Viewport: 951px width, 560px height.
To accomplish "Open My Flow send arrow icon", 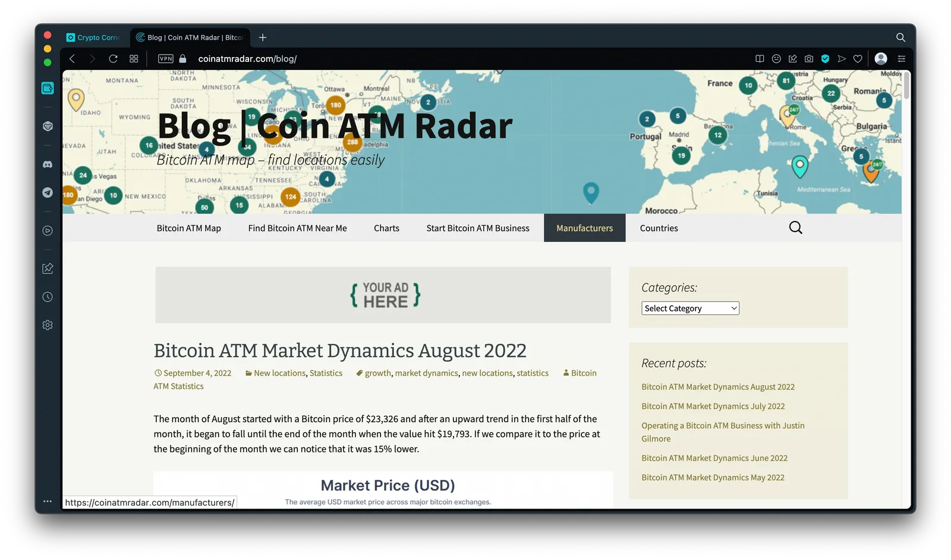I will (842, 59).
